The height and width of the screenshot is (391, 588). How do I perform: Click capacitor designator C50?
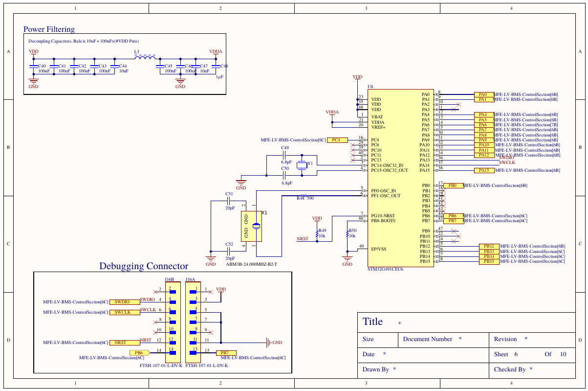pos(285,168)
